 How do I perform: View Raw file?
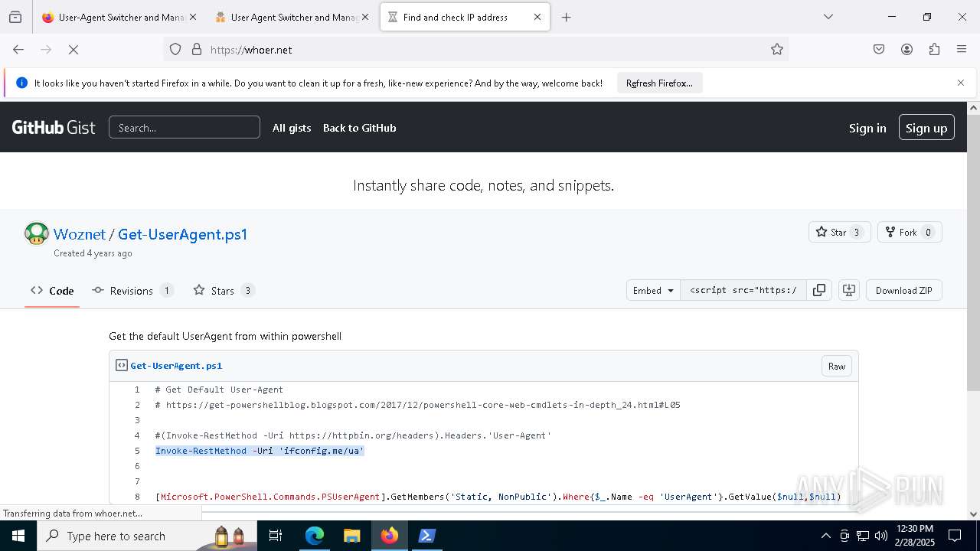tap(837, 366)
